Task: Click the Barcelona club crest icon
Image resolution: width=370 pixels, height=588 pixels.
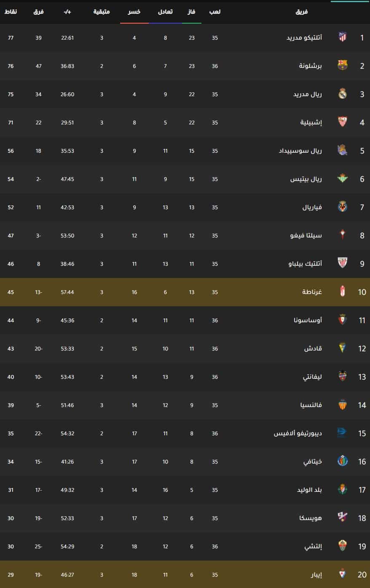Action: point(343,65)
